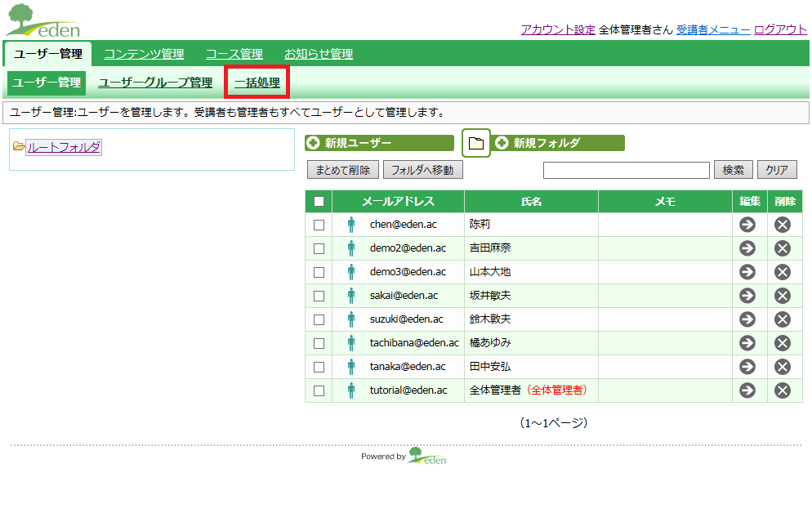Open the コース管理 tab
This screenshot has width=812, height=513.
pyautogui.click(x=234, y=54)
